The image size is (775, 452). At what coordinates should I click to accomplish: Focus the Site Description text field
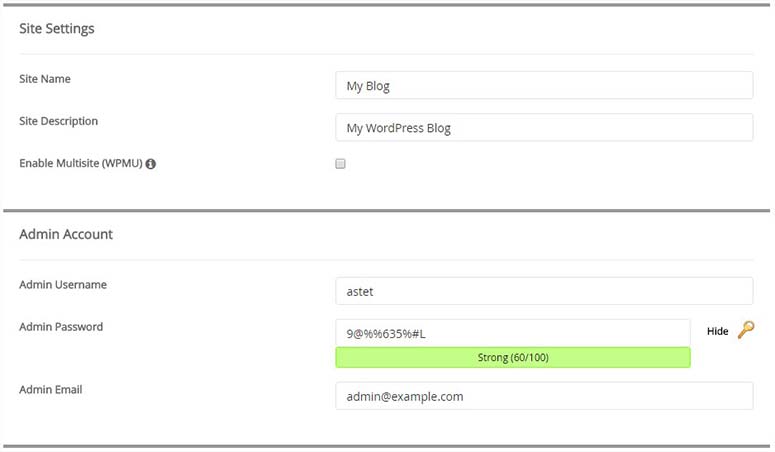click(543, 128)
